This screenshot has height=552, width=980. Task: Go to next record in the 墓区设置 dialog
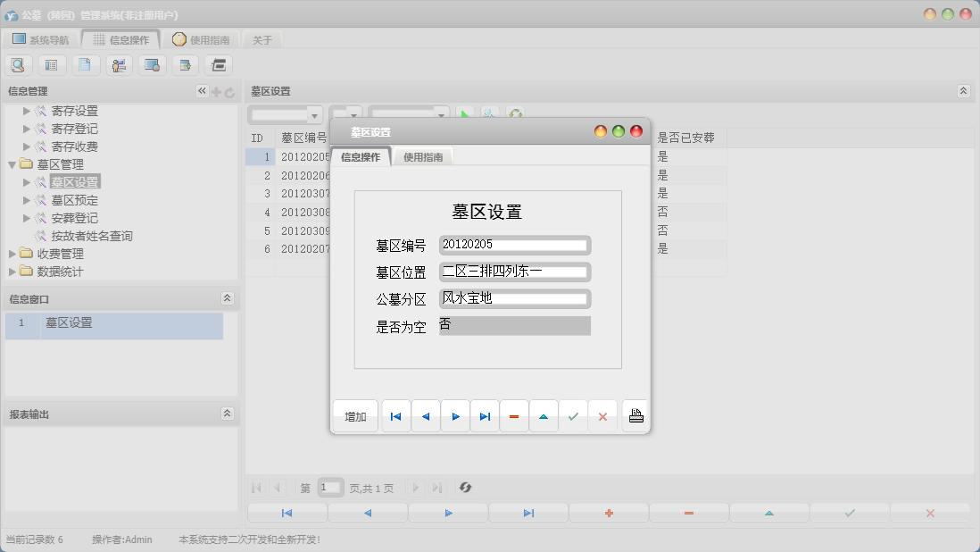(x=455, y=416)
